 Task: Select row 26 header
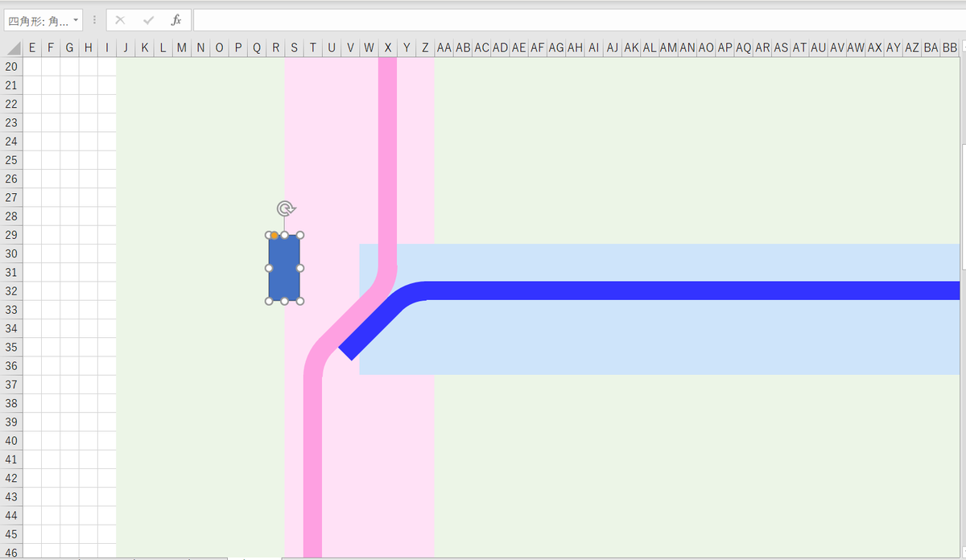tap(11, 179)
